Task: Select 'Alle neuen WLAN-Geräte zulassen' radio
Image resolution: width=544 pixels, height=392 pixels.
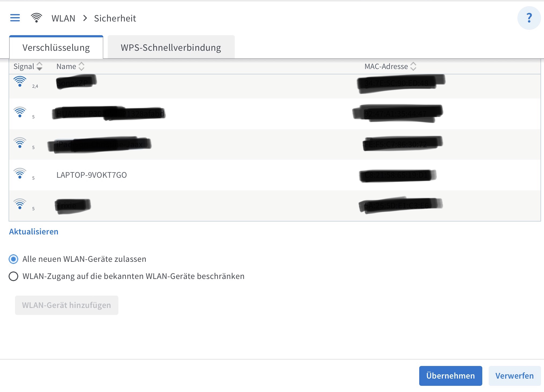Action: pos(13,259)
